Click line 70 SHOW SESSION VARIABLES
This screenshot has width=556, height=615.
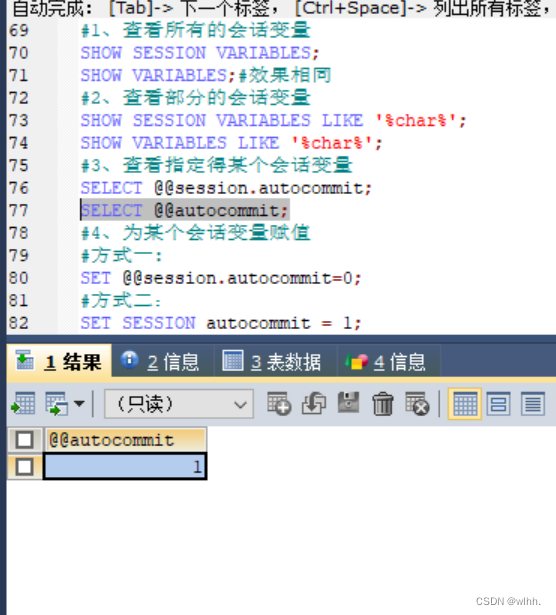pyautogui.click(x=200, y=53)
